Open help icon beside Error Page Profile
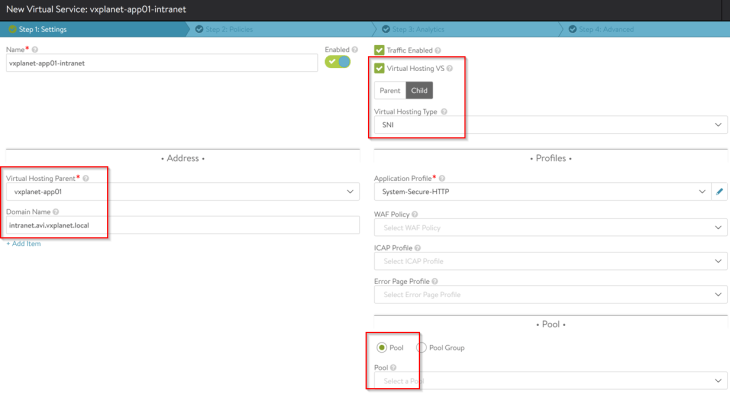Screen dimensions: 730x394 coord(435,281)
